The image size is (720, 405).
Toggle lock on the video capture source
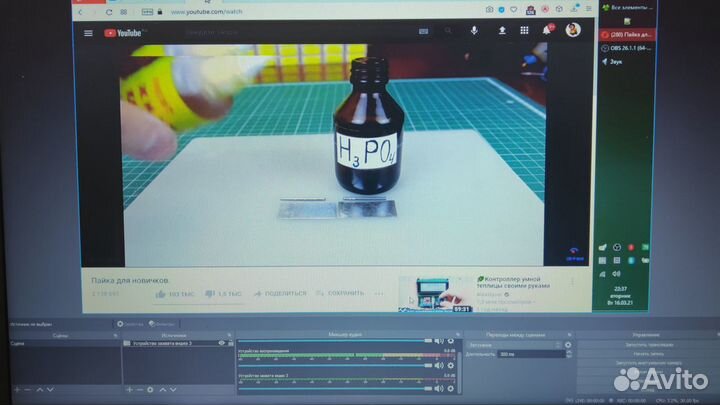click(231, 343)
